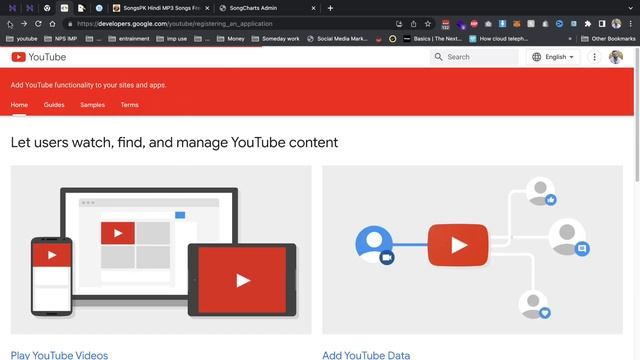
Task: Click the devices illustration thumbnail
Action: (x=161, y=250)
